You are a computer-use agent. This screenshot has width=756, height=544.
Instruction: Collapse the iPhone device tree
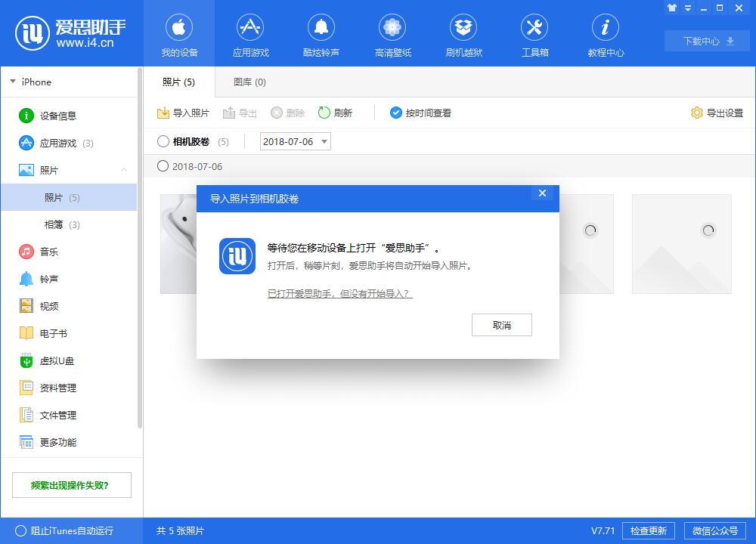[12, 82]
